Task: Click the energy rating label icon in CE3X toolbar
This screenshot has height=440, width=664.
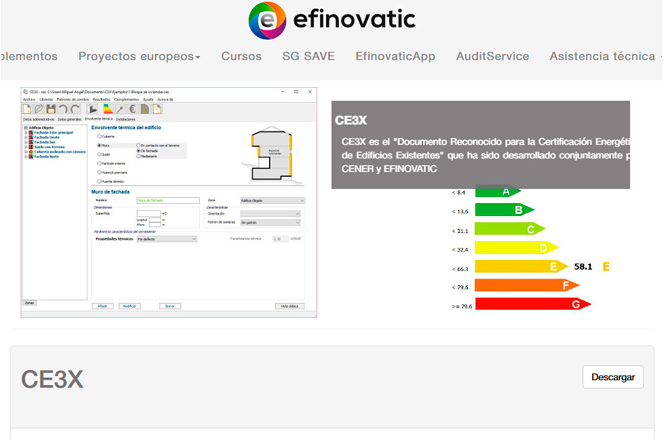Action: (108, 109)
